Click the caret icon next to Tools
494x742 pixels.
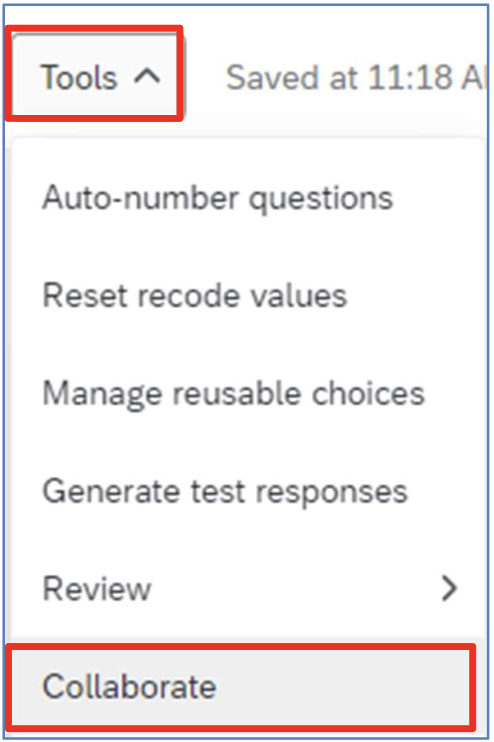click(x=148, y=76)
